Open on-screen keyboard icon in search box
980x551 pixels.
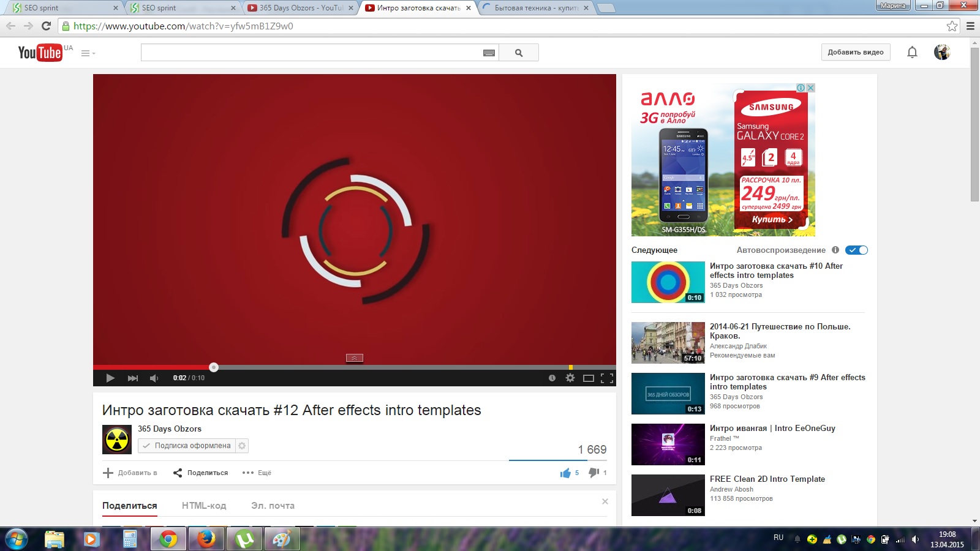pyautogui.click(x=489, y=53)
